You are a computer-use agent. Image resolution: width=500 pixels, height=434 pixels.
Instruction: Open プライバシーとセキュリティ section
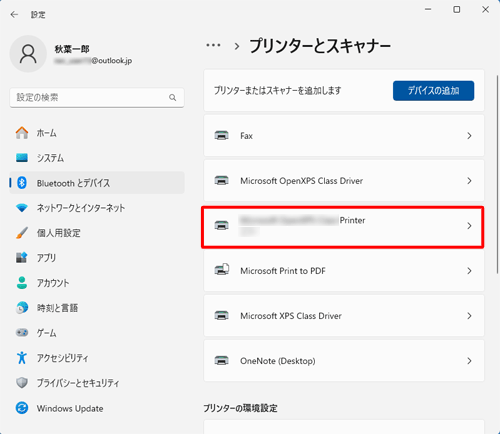97,383
